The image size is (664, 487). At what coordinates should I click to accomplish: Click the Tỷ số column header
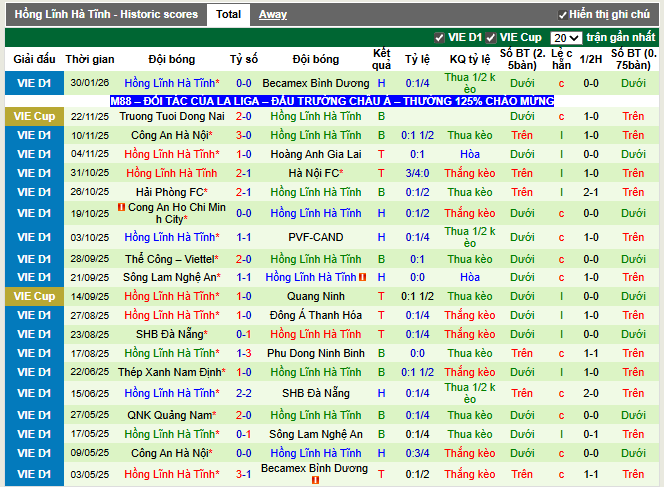243,59
